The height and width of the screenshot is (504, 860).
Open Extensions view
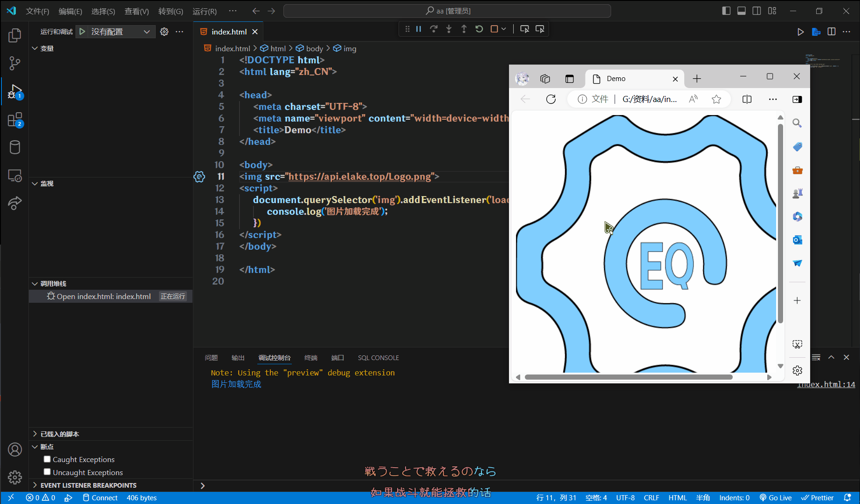pyautogui.click(x=15, y=120)
